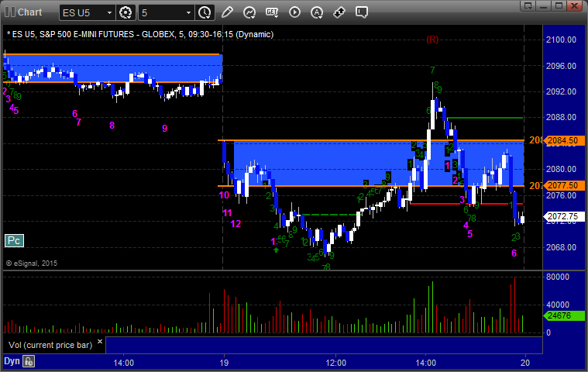588x372 pixels.
Task: Click the green up arrow signal
Action: (x=277, y=250)
